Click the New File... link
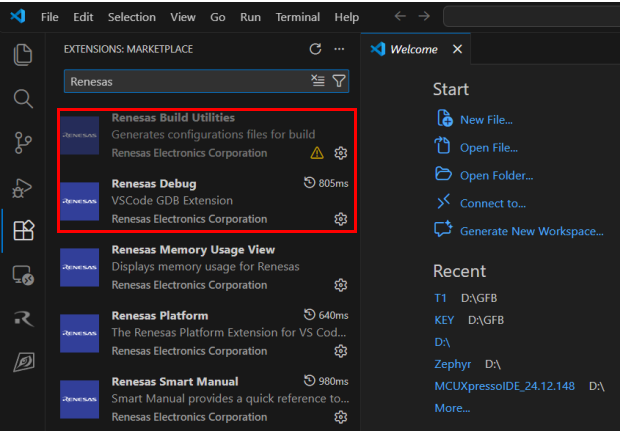This screenshot has width=621, height=432. (486, 120)
